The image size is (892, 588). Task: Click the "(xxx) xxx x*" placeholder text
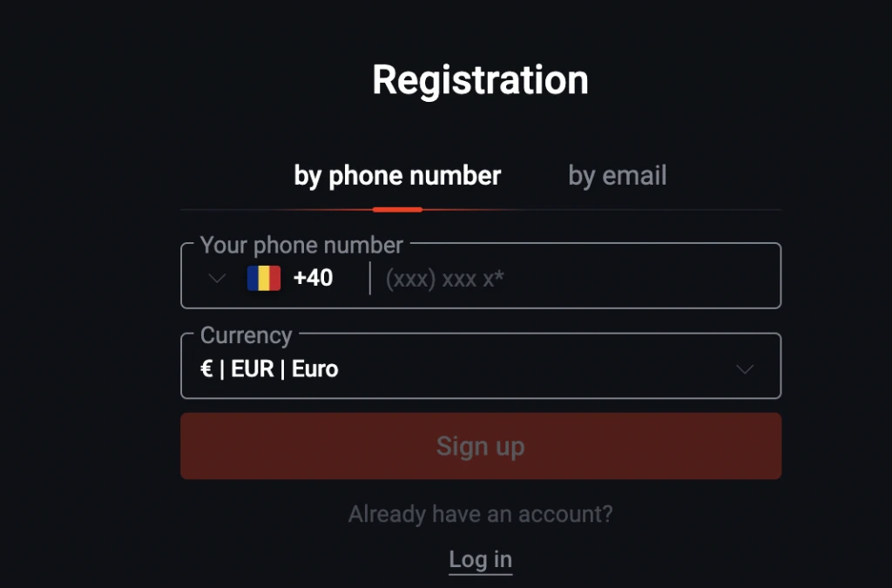click(444, 280)
